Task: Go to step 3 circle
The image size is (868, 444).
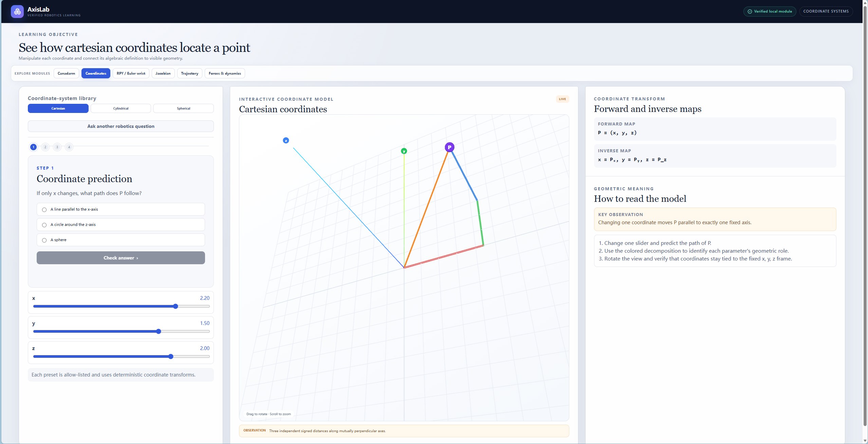Action: [57, 147]
